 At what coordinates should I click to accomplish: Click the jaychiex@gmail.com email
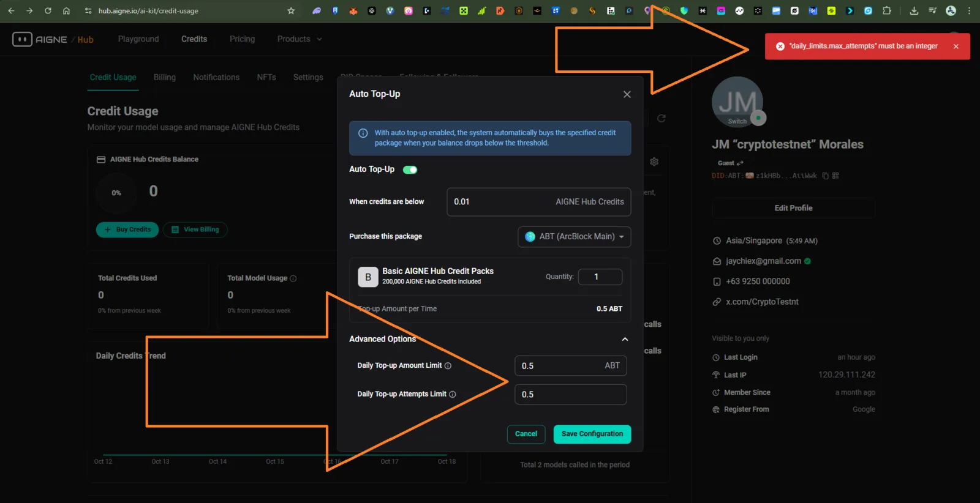pos(763,261)
